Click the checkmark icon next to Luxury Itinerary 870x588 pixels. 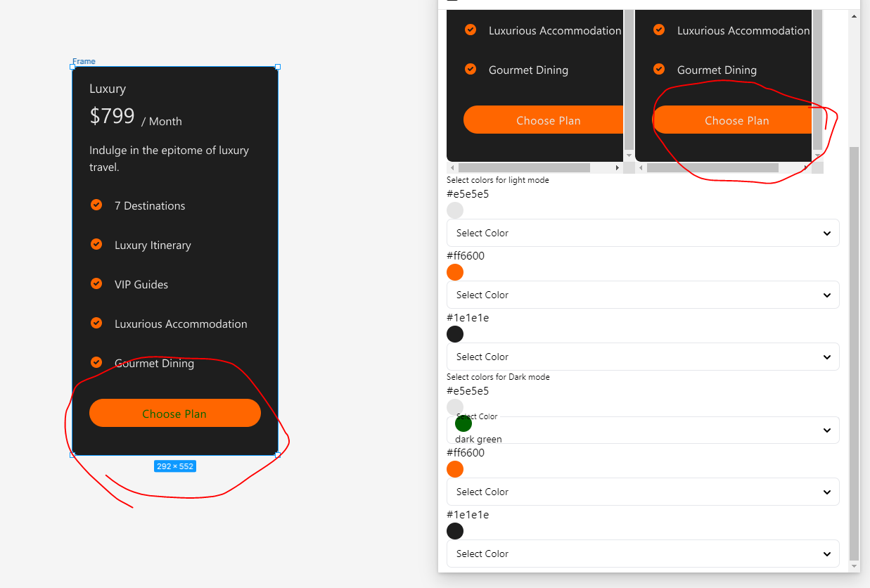[x=96, y=244]
